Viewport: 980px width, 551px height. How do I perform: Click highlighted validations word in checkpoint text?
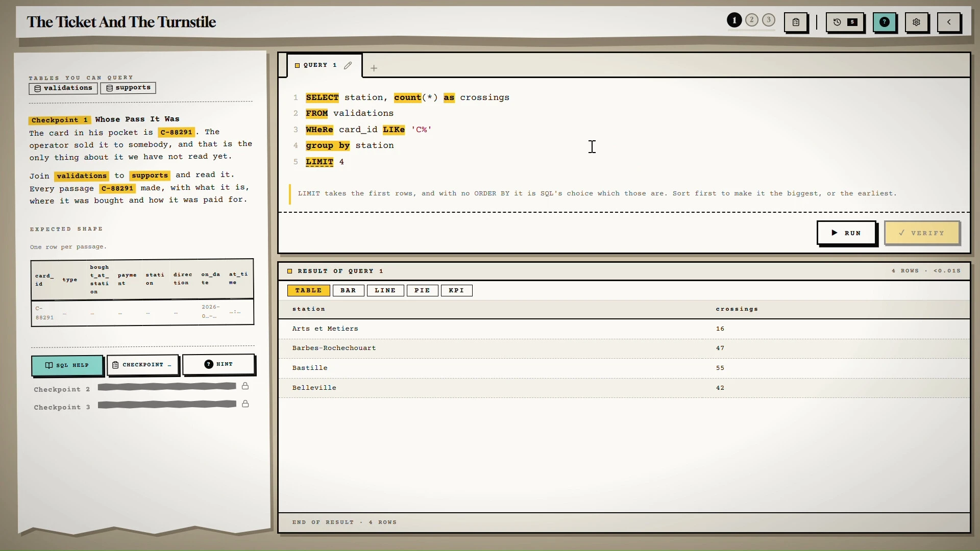(x=82, y=176)
